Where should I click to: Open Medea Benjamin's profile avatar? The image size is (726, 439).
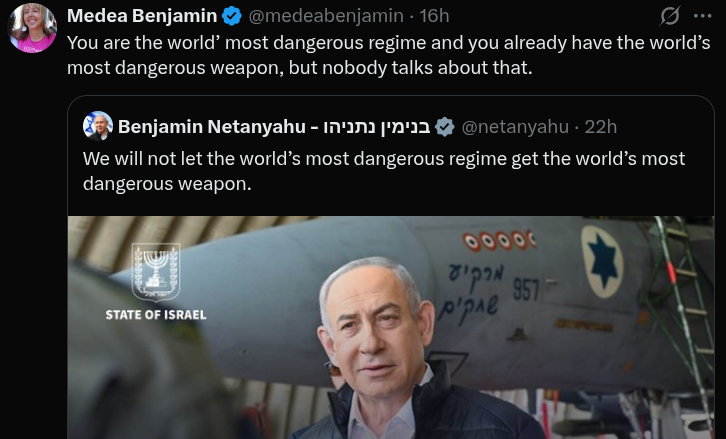[32, 28]
